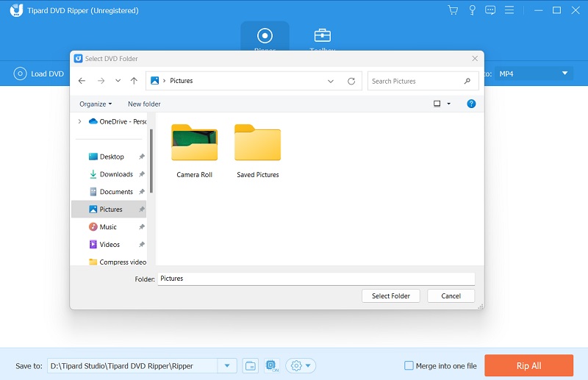Enable Merge into one file checkbox
Screen dimensions: 588x380
409,365
